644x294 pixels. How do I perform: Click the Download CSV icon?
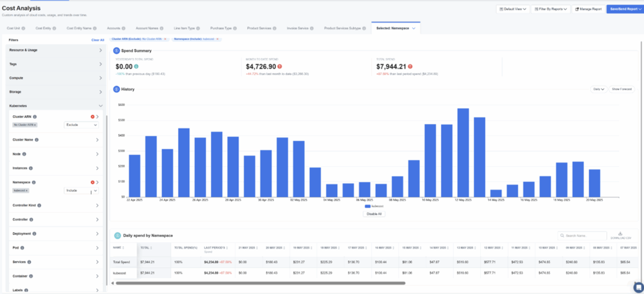[x=620, y=233]
